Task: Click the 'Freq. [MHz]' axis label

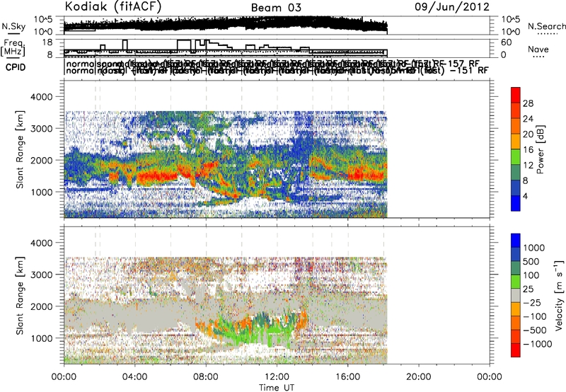Action: pos(13,47)
